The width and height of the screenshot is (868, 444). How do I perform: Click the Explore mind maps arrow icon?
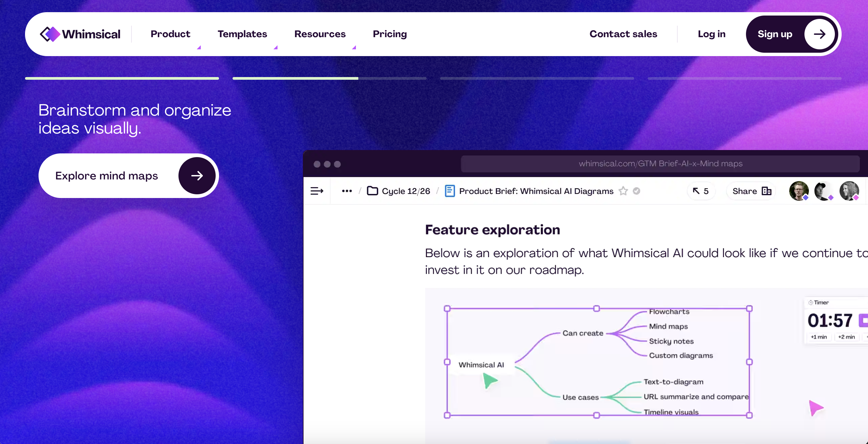197,176
